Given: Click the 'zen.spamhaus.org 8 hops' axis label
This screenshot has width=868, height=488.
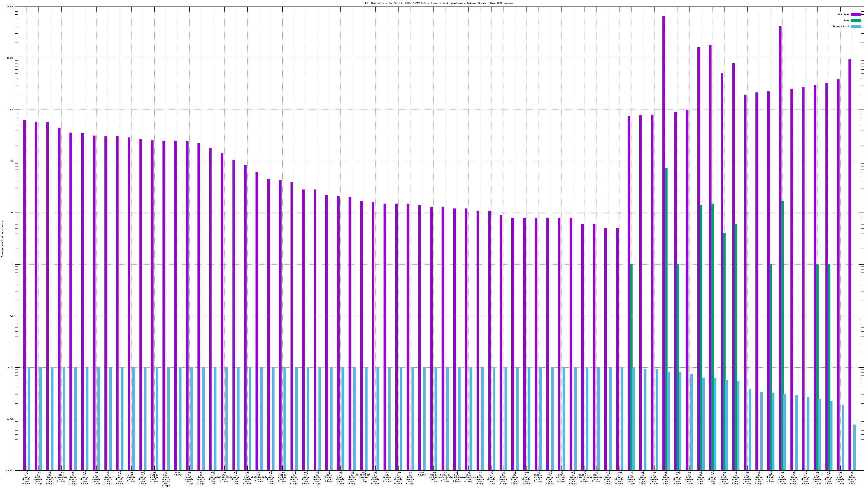Looking at the screenshot, I should 61,477.
